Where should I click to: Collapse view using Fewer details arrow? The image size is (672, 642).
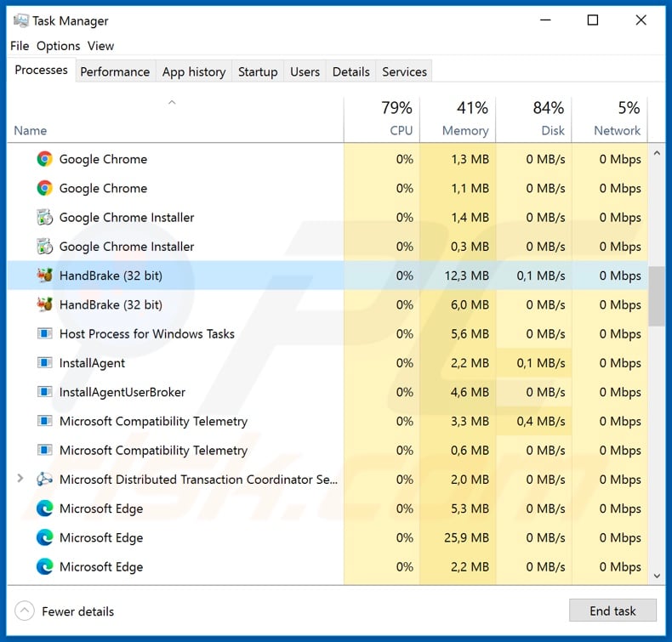(x=25, y=611)
